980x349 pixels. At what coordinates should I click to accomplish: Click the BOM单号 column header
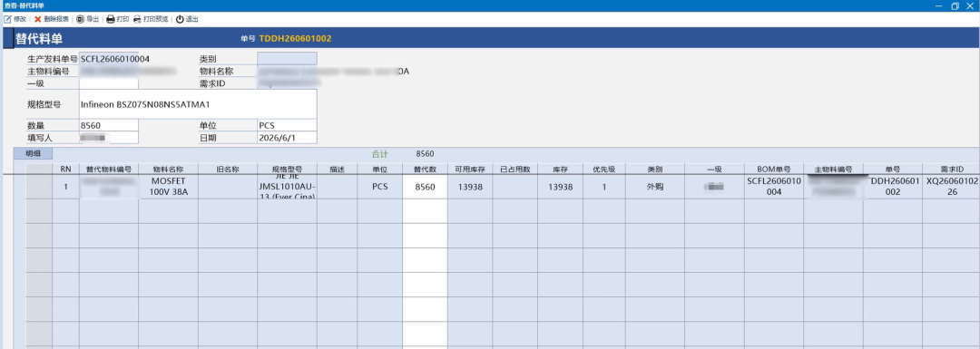coord(774,170)
